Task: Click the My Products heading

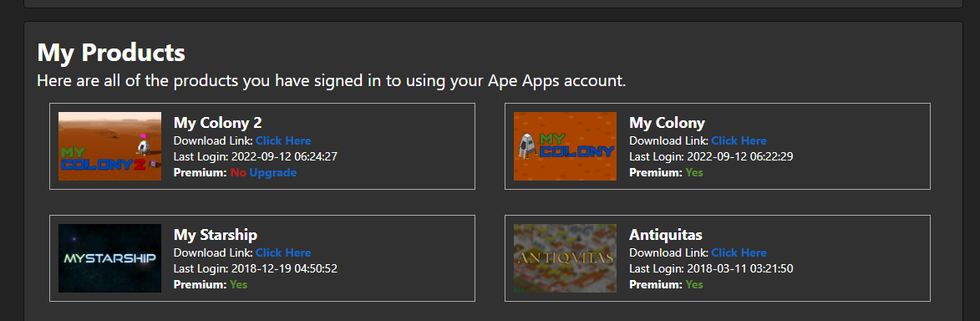Action: tap(111, 53)
